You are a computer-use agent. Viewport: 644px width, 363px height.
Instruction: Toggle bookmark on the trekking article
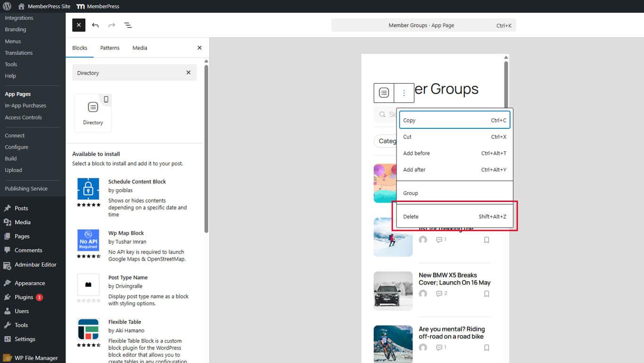click(487, 240)
